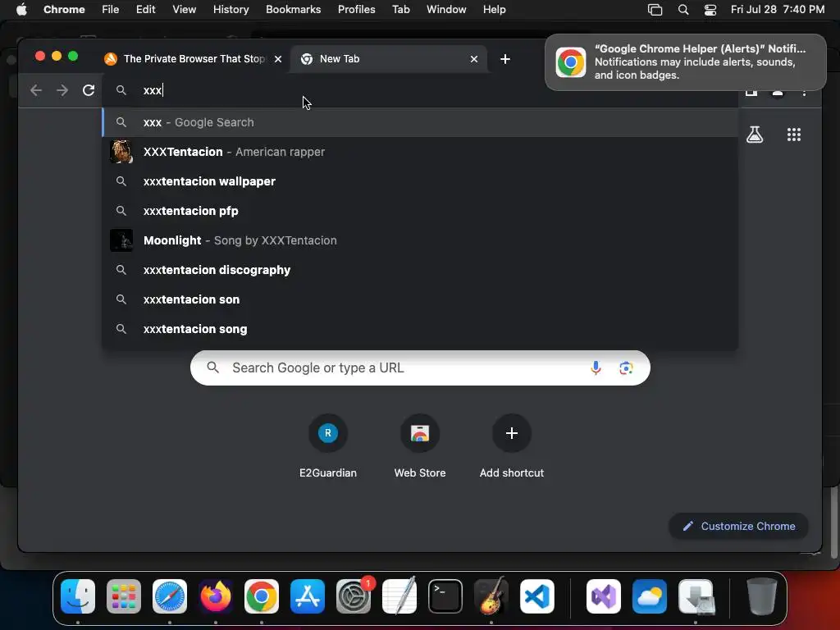Click the Customize Chrome button
840x630 pixels.
(x=738, y=526)
